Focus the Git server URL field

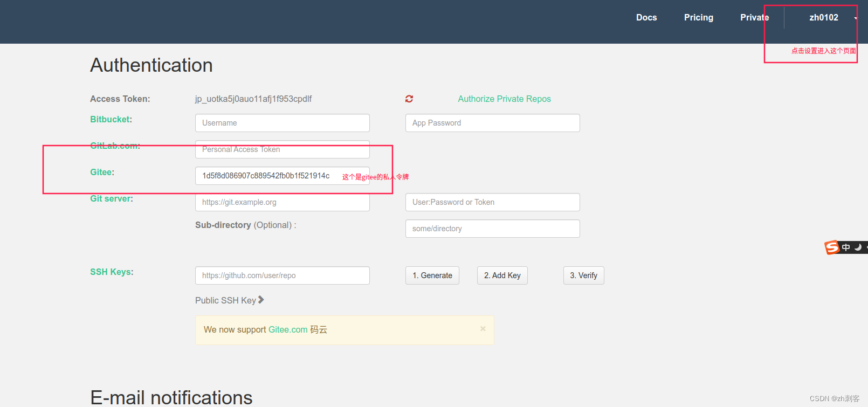(x=283, y=202)
